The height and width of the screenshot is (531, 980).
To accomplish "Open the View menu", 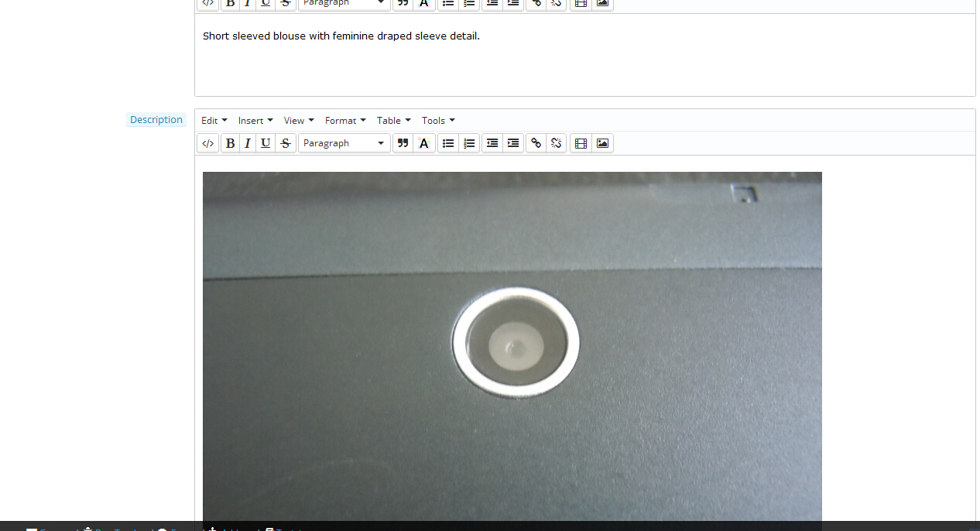I will click(x=299, y=121).
